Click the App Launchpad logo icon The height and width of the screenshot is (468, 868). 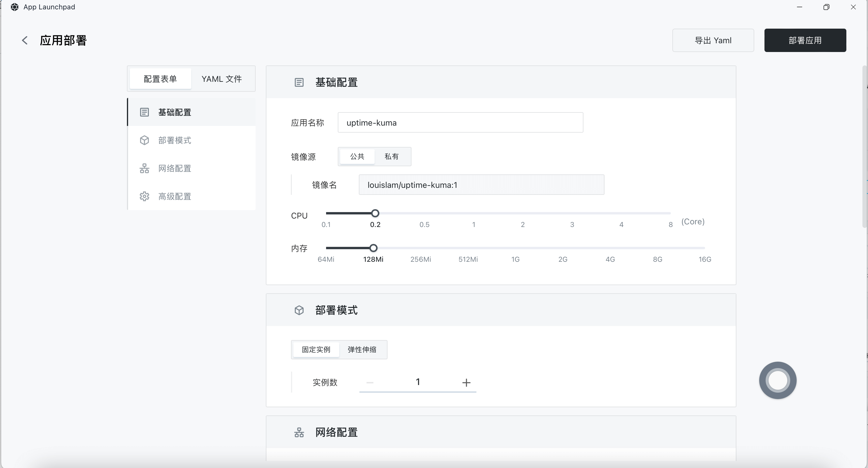[x=15, y=7]
